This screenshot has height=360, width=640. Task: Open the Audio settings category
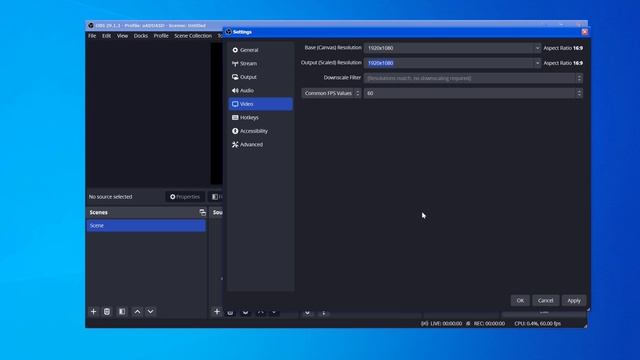(260, 90)
